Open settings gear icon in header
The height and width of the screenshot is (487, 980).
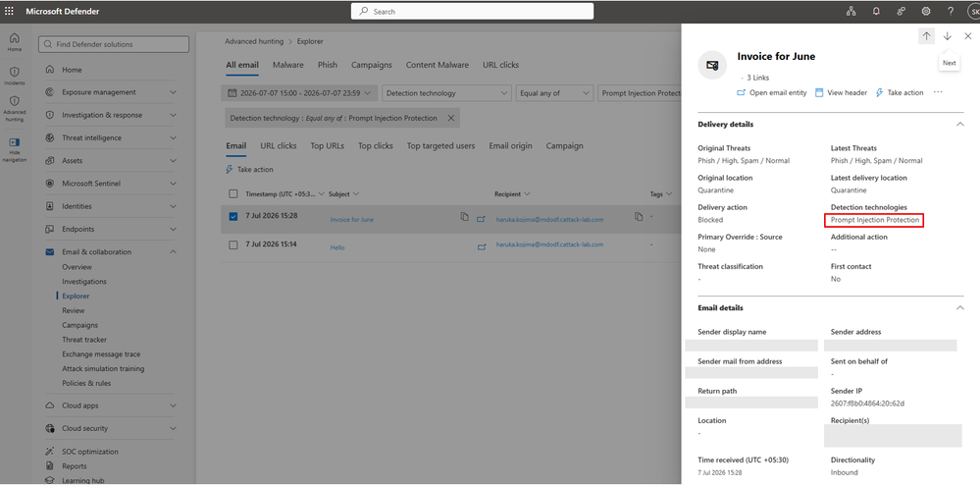926,11
